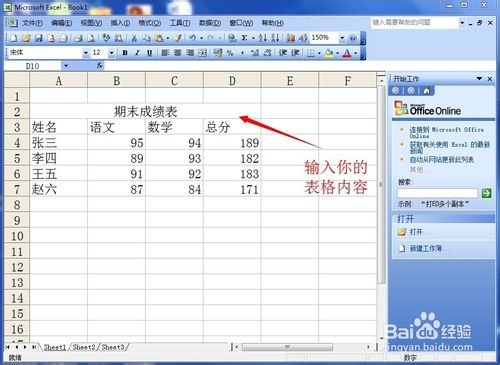The height and width of the screenshot is (365, 500).
Task: Open Print Preview from the toolbar
Action: (91, 38)
